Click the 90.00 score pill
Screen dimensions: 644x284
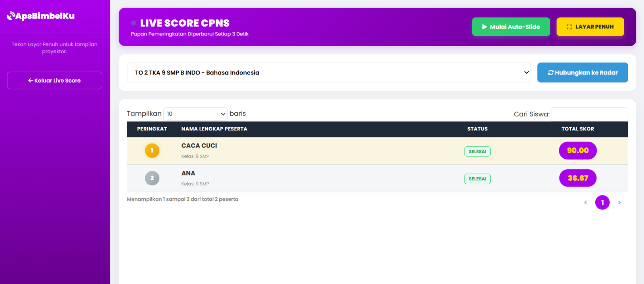pyautogui.click(x=578, y=151)
